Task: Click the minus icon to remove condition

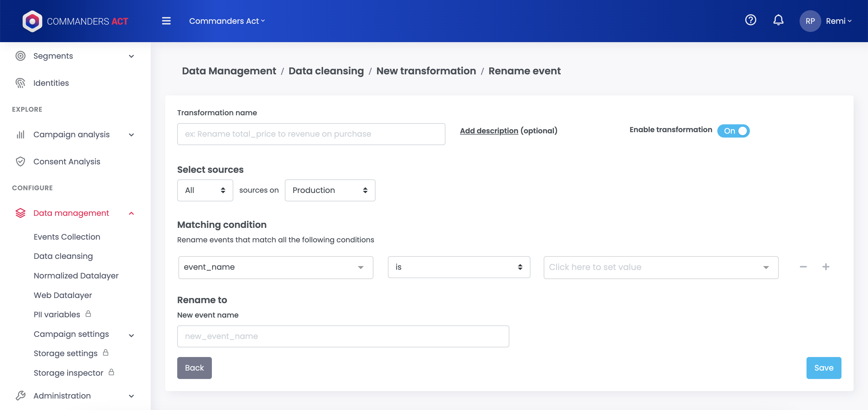Action: coord(803,267)
